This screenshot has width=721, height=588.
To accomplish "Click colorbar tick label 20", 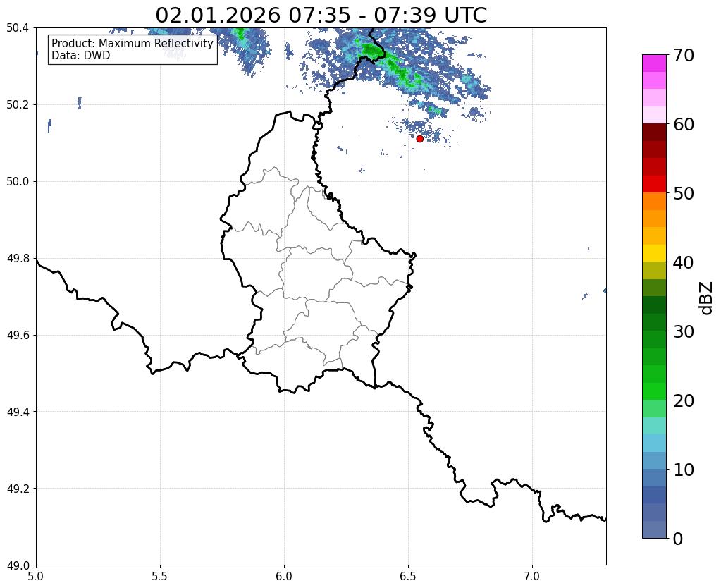I will tap(684, 400).
